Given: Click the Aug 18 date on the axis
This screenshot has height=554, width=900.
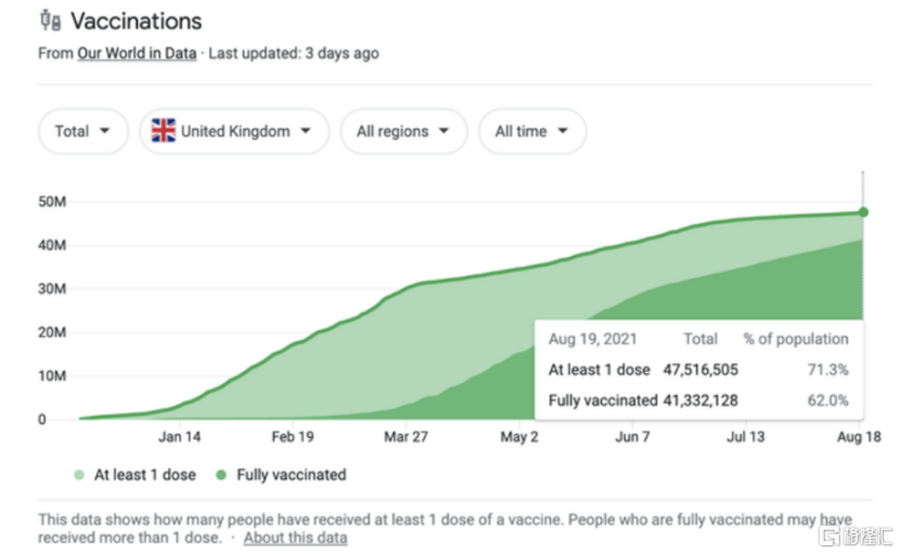Looking at the screenshot, I should (859, 437).
